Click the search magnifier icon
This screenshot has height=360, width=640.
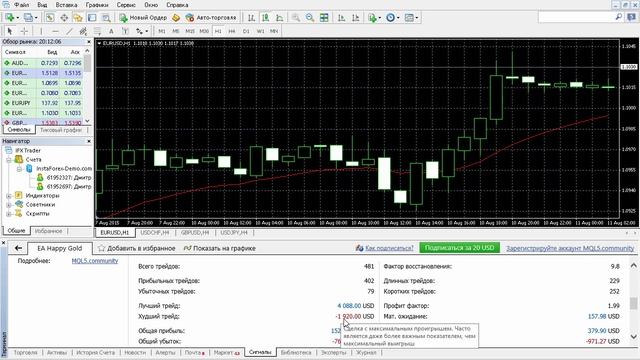click(618, 17)
